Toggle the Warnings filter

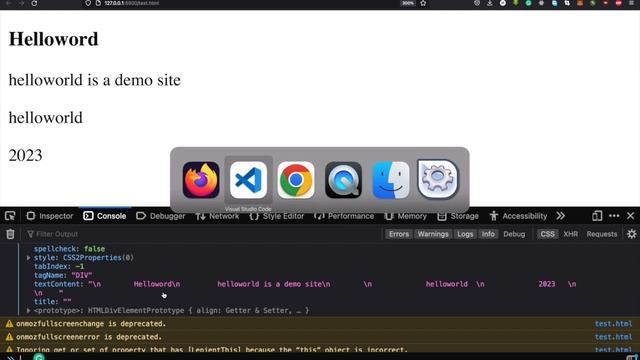[433, 234]
